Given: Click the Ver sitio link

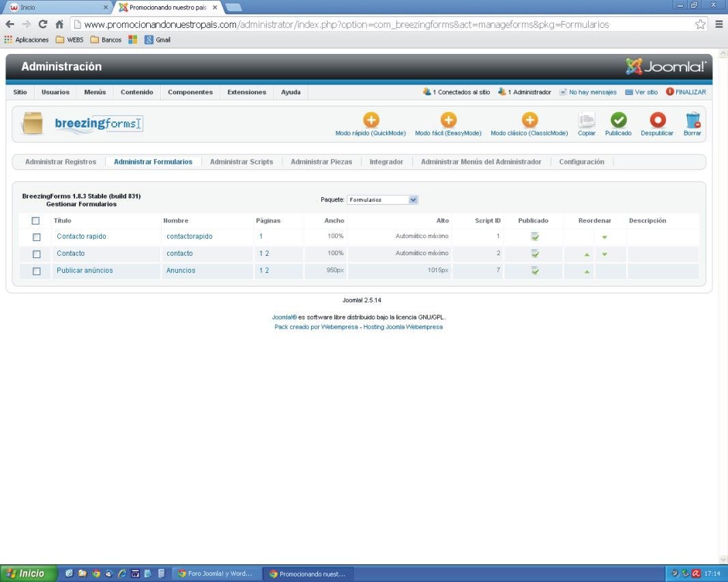Looking at the screenshot, I should (641, 92).
